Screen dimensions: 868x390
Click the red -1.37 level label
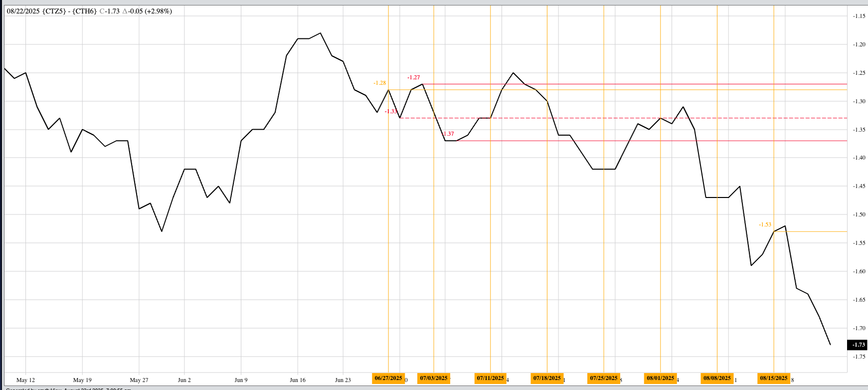[x=449, y=134]
